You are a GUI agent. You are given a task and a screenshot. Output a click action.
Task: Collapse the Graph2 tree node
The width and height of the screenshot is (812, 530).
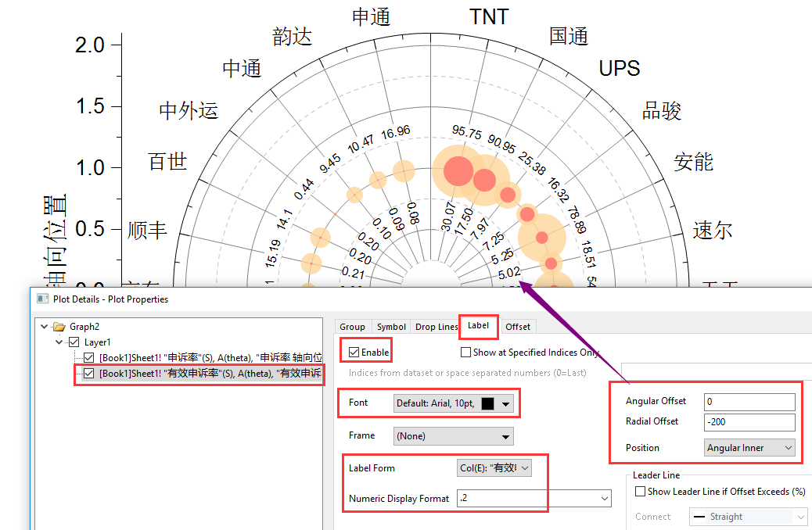pyautogui.click(x=43, y=324)
